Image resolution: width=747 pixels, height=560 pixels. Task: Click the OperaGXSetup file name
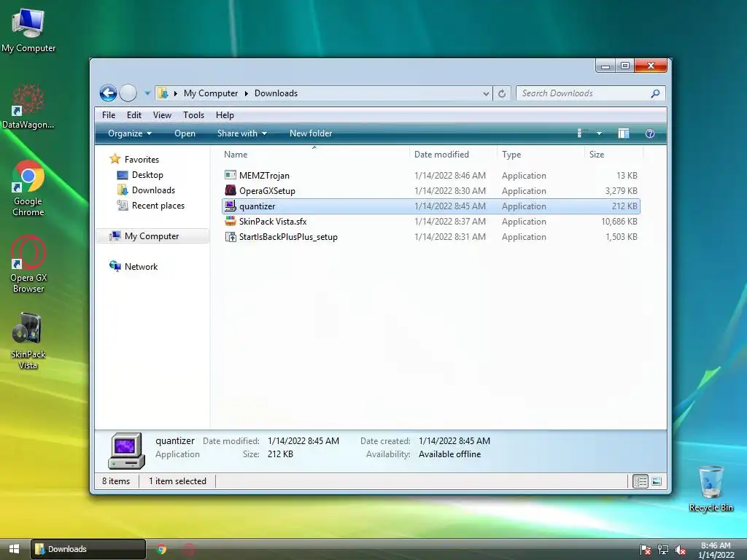coord(267,191)
